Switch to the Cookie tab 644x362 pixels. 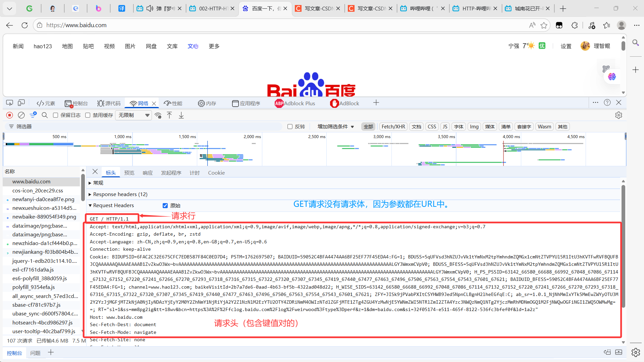tap(216, 173)
